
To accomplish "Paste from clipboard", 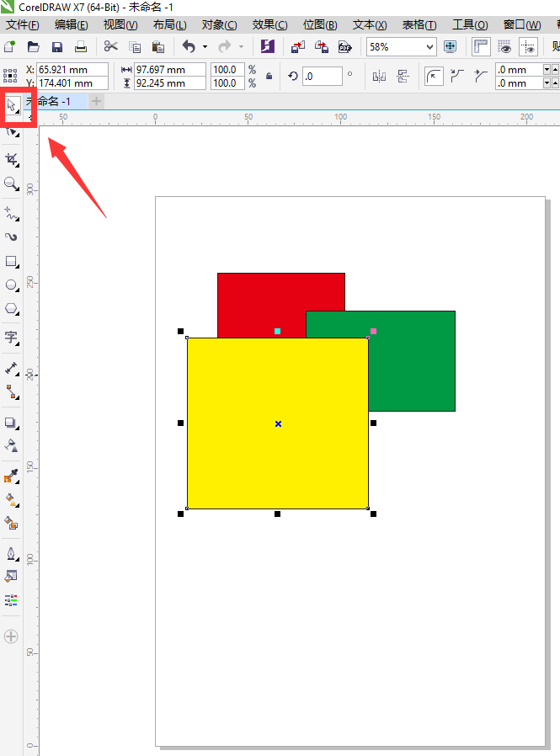I will coord(157,47).
